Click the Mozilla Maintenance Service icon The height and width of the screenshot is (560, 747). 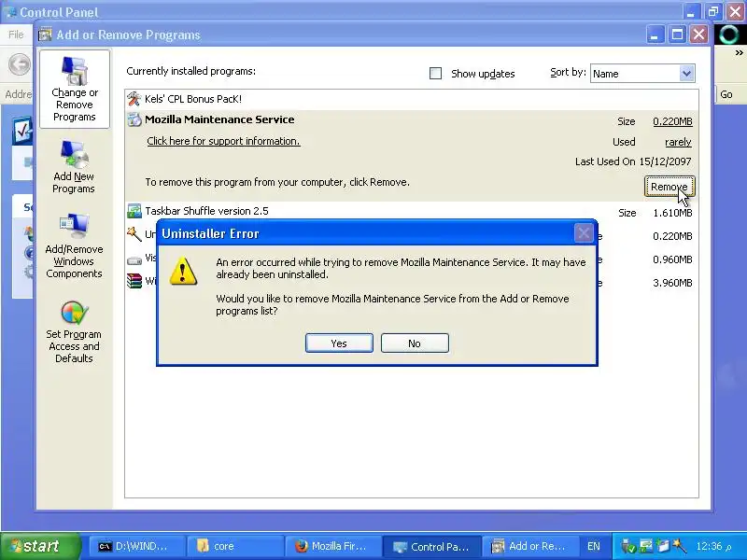pos(134,119)
